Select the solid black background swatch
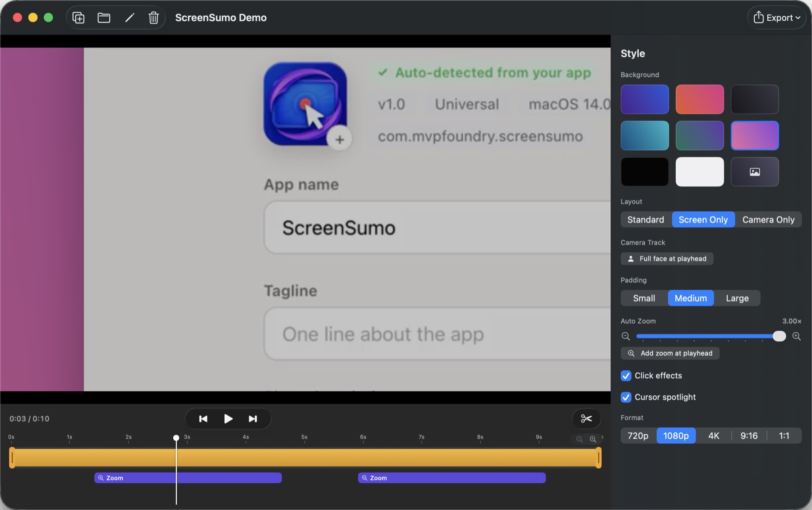 (x=645, y=172)
